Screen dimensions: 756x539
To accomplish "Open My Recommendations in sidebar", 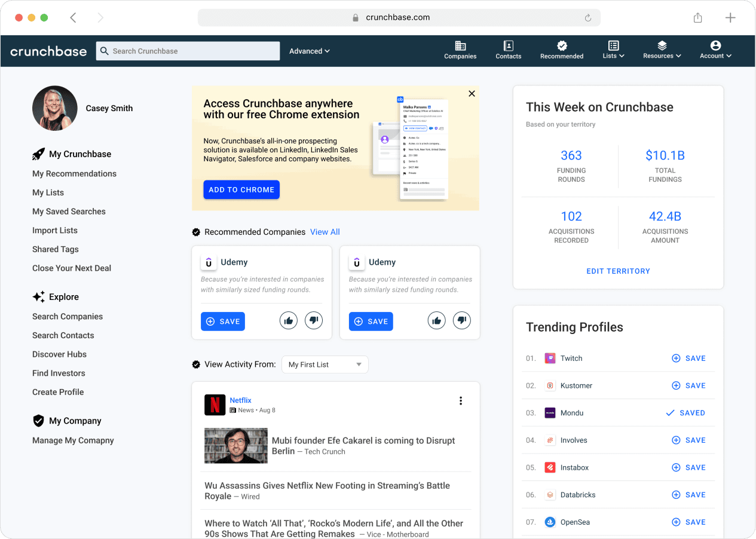I will [x=74, y=174].
